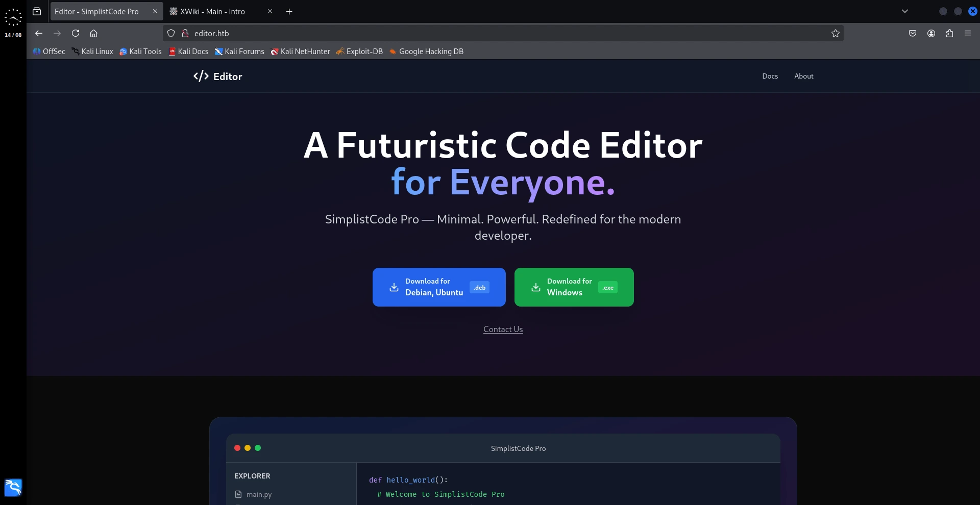Download the editor for Windows
This screenshot has width=980, height=505.
574,287
